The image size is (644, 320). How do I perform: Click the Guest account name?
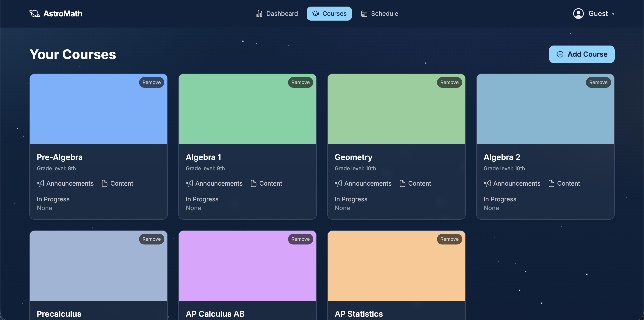point(598,14)
